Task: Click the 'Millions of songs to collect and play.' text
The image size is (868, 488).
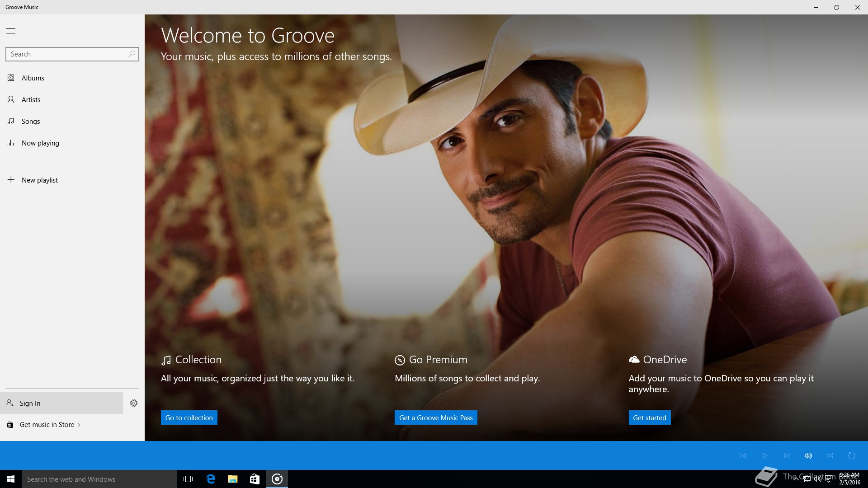Action: coord(467,378)
